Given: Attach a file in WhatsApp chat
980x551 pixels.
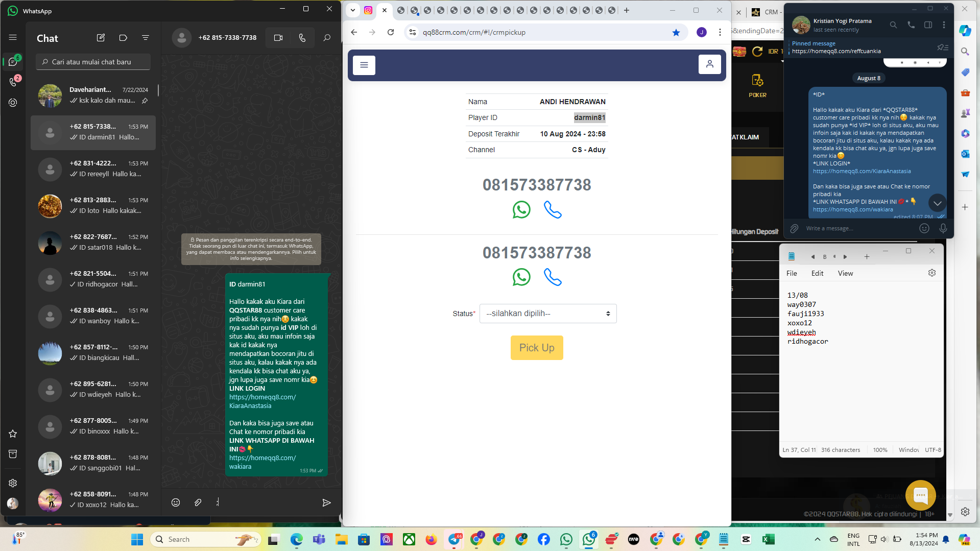Looking at the screenshot, I should click(198, 502).
